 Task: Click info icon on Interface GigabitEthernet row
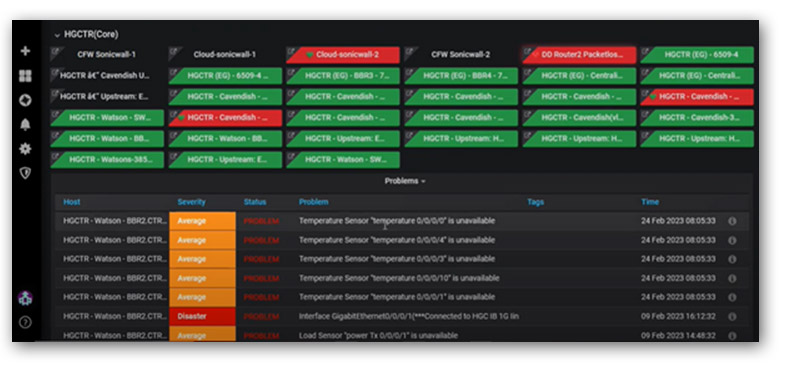click(x=732, y=317)
